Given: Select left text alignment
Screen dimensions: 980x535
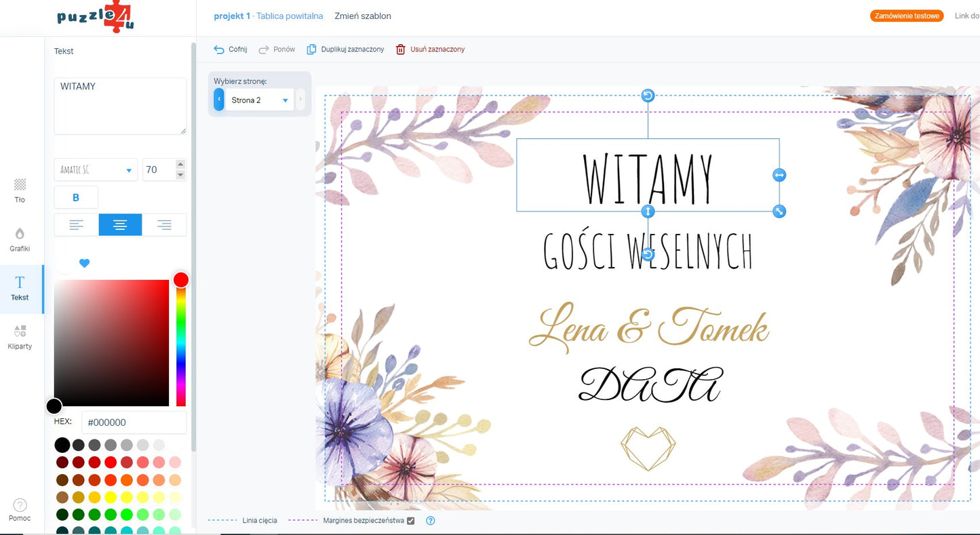Looking at the screenshot, I should coord(76,225).
